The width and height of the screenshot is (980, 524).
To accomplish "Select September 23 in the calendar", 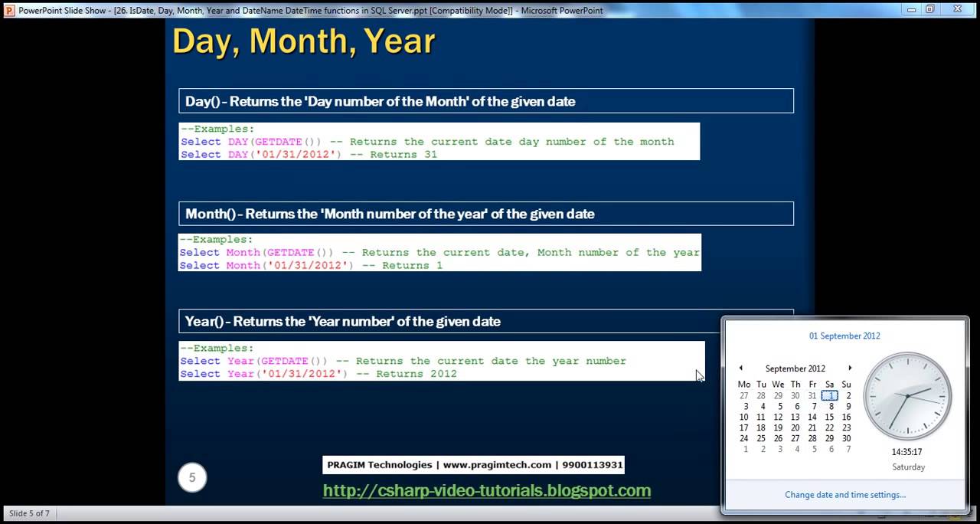I will point(846,428).
